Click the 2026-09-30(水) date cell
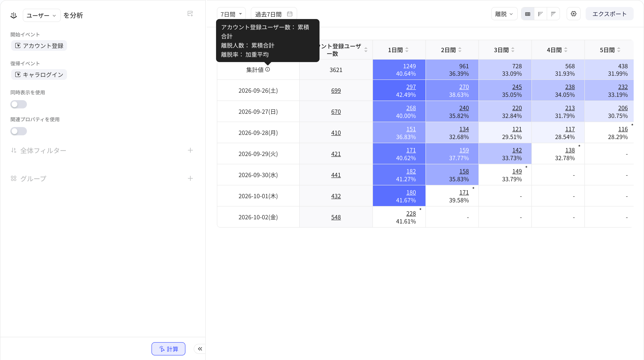This screenshot has height=360, width=644. click(258, 175)
